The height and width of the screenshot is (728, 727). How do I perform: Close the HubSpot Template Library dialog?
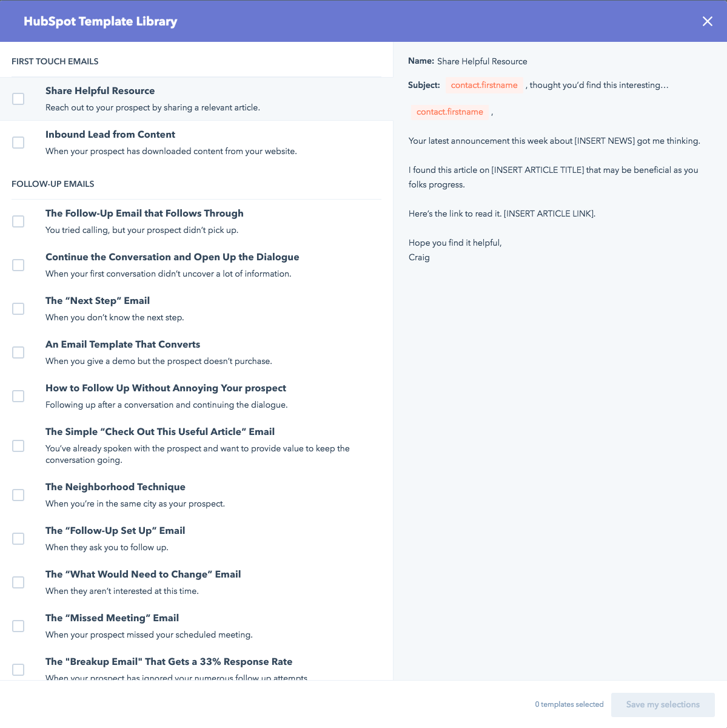pyautogui.click(x=707, y=21)
